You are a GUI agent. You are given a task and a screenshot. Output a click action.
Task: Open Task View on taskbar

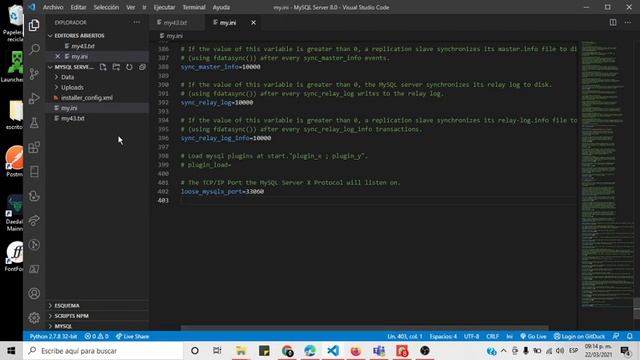(217, 351)
